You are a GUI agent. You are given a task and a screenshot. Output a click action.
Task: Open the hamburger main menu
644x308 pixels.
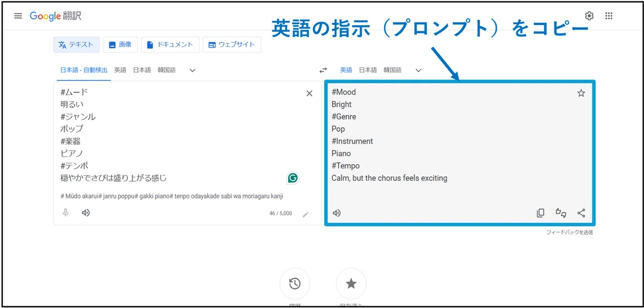[18, 16]
